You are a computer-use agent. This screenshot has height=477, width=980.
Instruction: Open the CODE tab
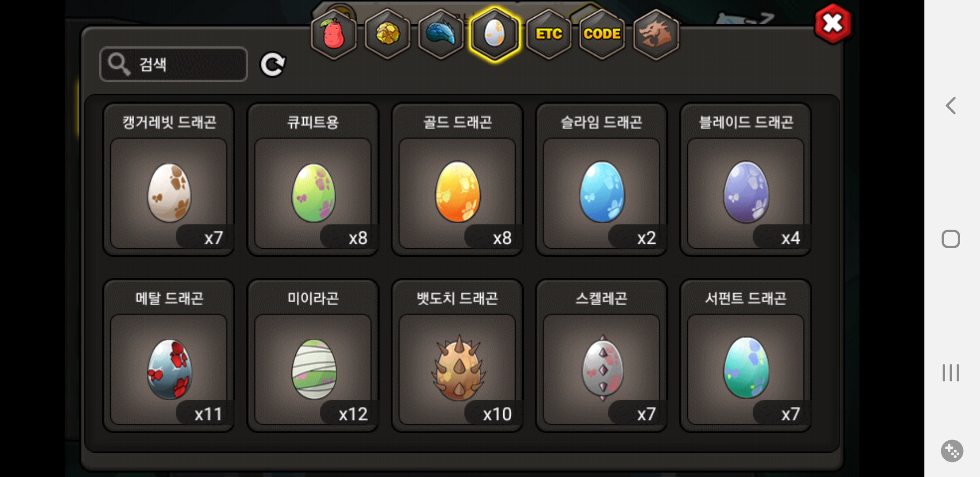[602, 34]
